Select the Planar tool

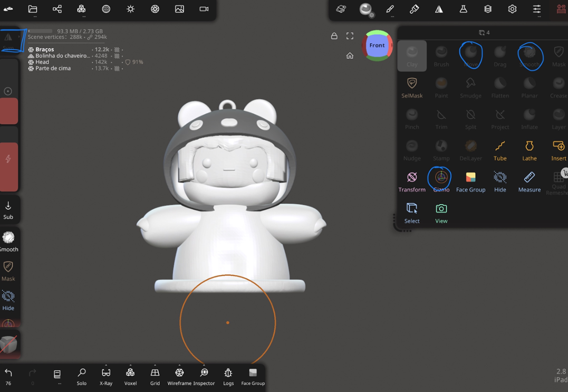tap(530, 88)
